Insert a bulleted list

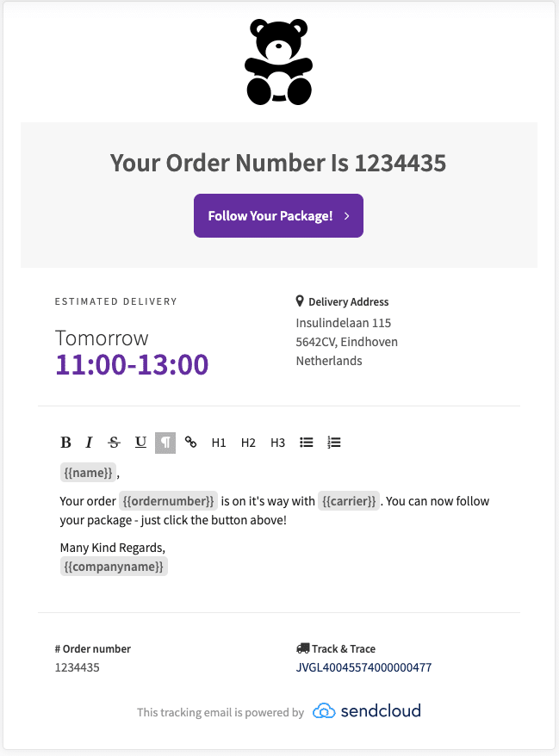[x=307, y=442]
